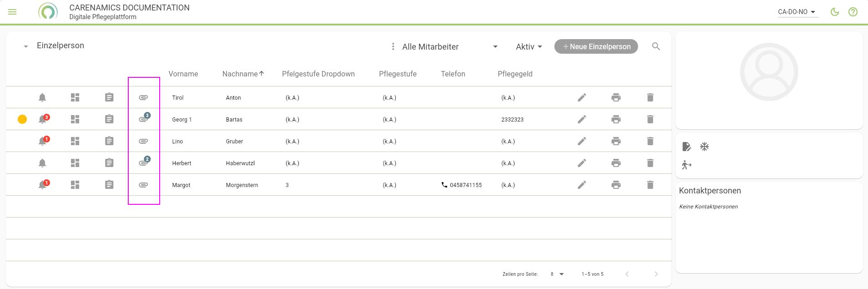Expand the CA-DO-NO account dropdown
Viewport: 868px width, 289px height.
pyautogui.click(x=797, y=12)
